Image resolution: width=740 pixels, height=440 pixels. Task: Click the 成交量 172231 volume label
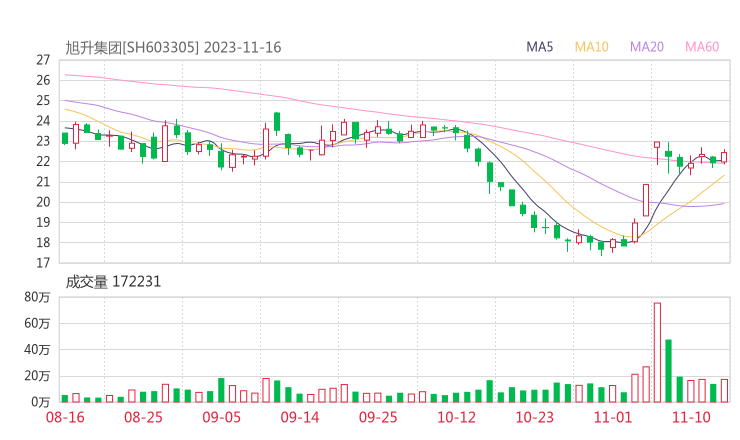tap(113, 282)
